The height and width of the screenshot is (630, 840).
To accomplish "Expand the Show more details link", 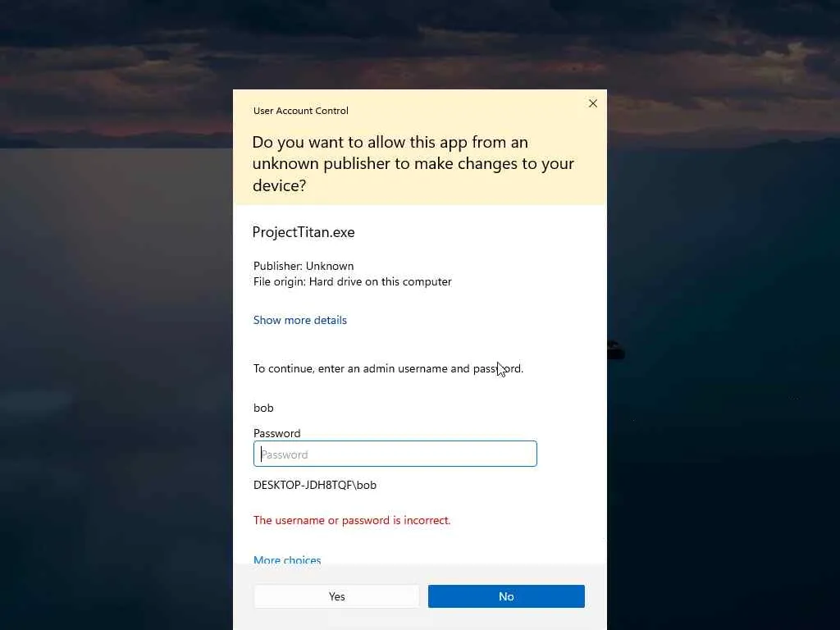I will pyautogui.click(x=300, y=320).
